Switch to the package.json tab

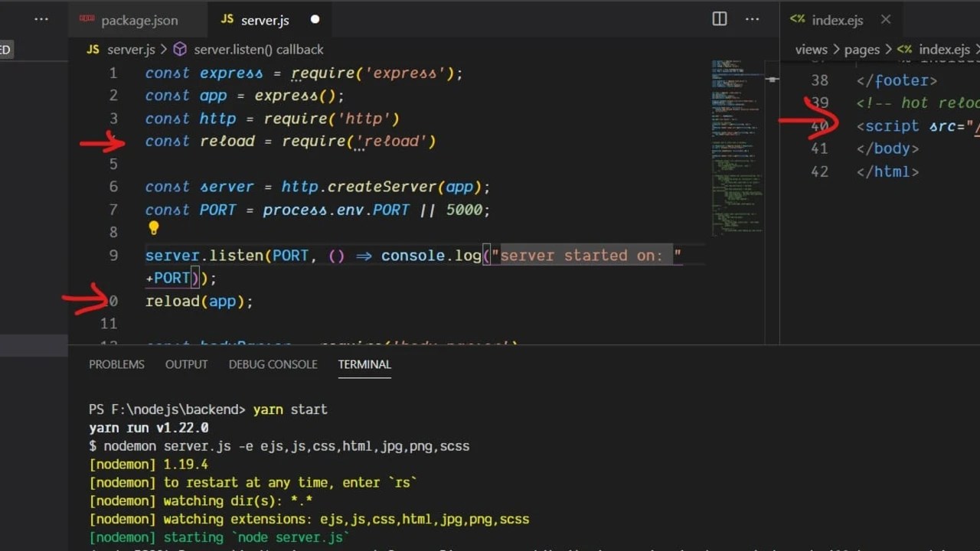pos(139,20)
